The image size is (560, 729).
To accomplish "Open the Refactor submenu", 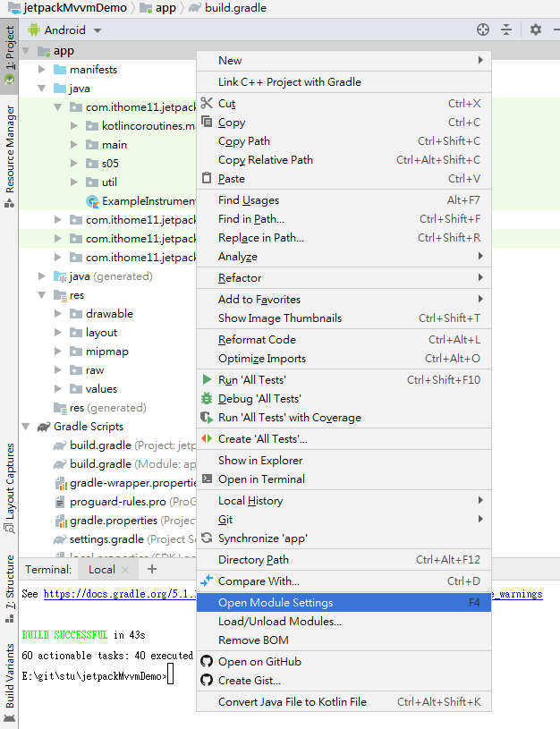I will point(344,278).
